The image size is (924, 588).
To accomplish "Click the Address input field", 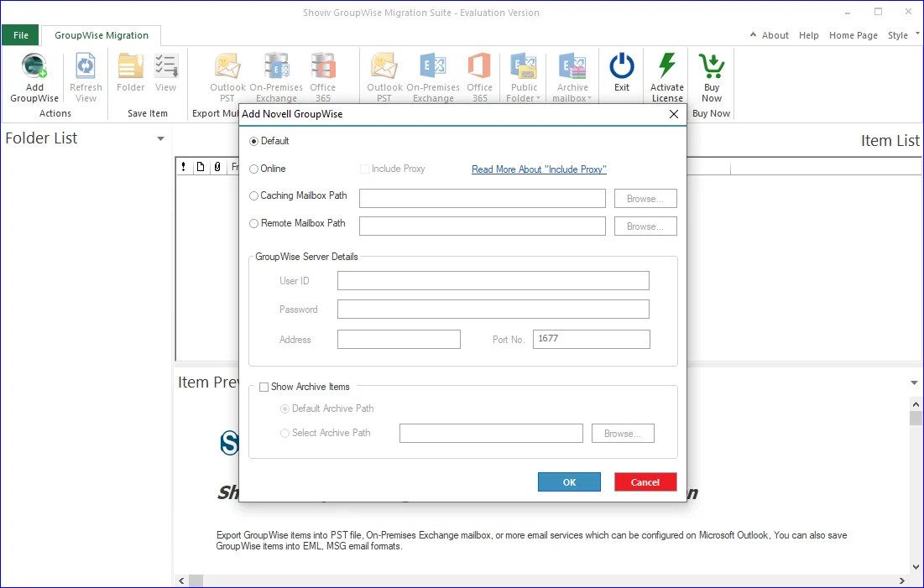I will [399, 340].
